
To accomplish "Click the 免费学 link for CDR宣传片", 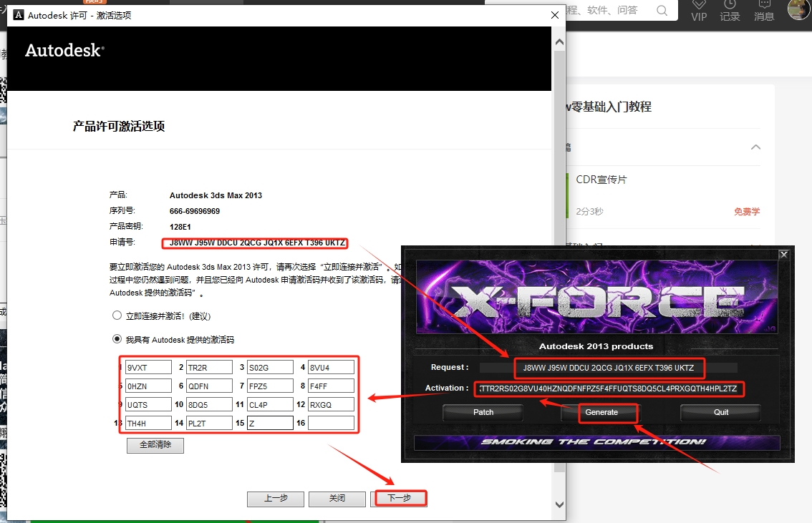I will 747,212.
